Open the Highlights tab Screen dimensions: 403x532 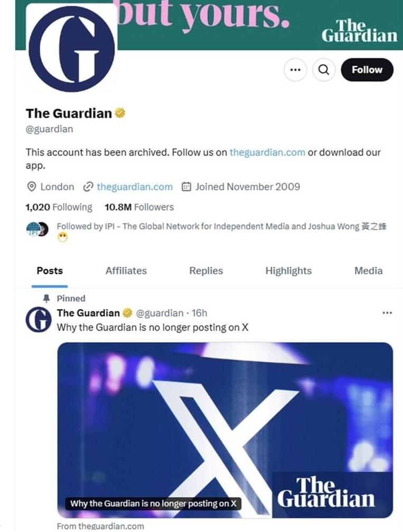288,271
